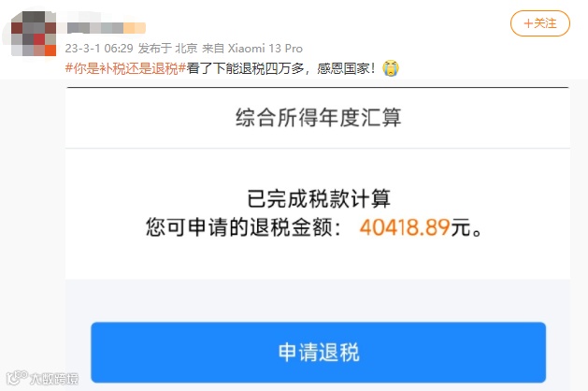The width and height of the screenshot is (588, 391).
Task: Open the poster's blurred profile avatar
Action: [x=34, y=34]
